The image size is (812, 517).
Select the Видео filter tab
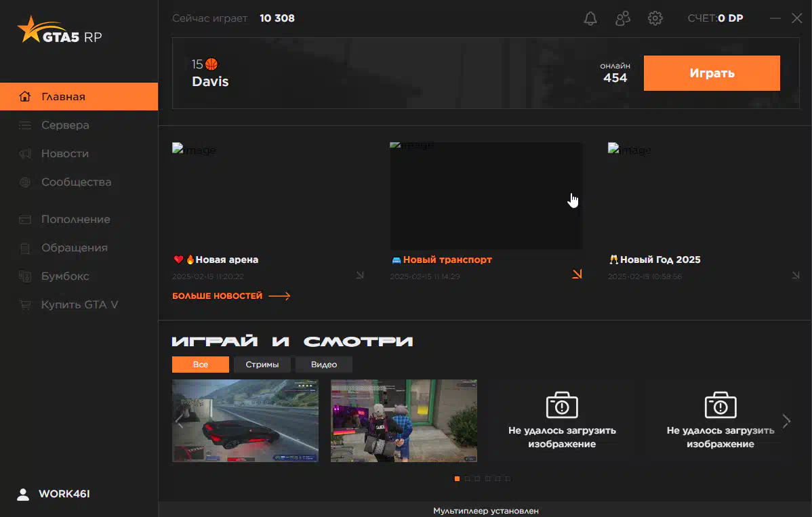point(324,365)
